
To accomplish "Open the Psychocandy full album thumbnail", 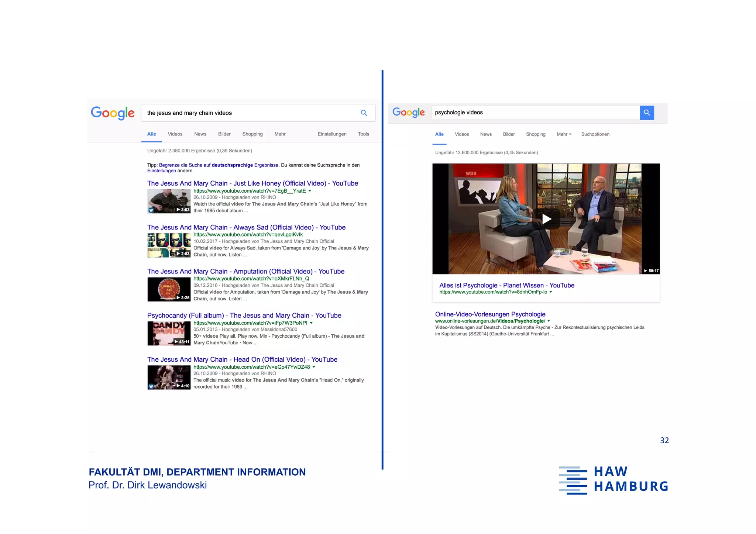I will click(x=169, y=333).
